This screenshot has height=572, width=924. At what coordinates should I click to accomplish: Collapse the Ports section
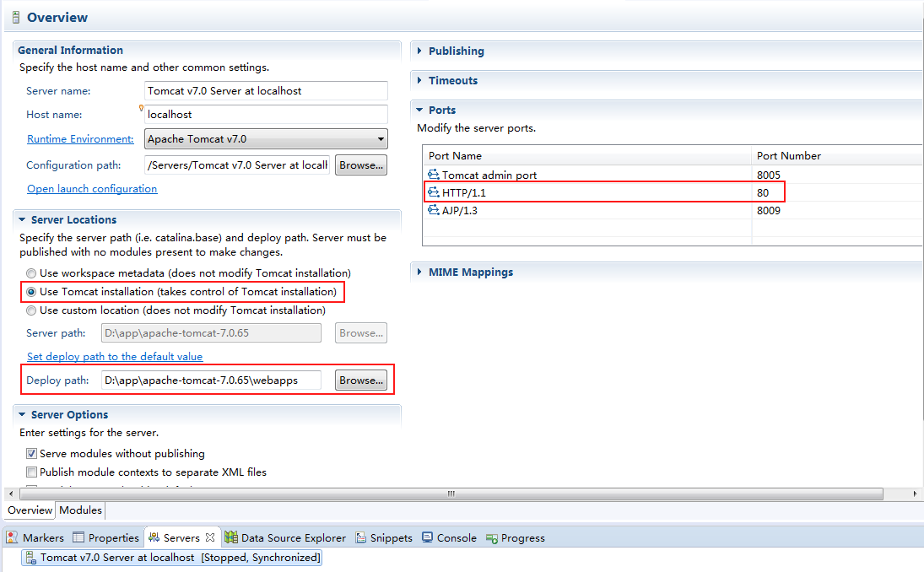click(419, 110)
